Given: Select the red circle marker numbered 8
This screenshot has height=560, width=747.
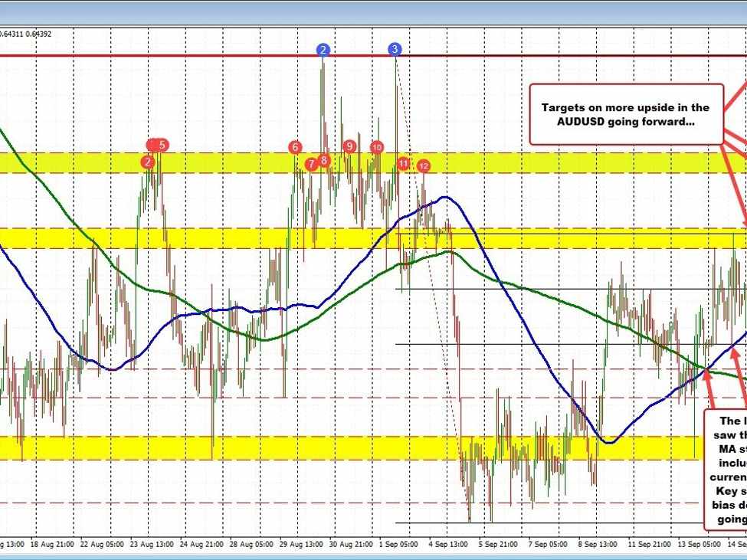Looking at the screenshot, I should coord(324,160).
